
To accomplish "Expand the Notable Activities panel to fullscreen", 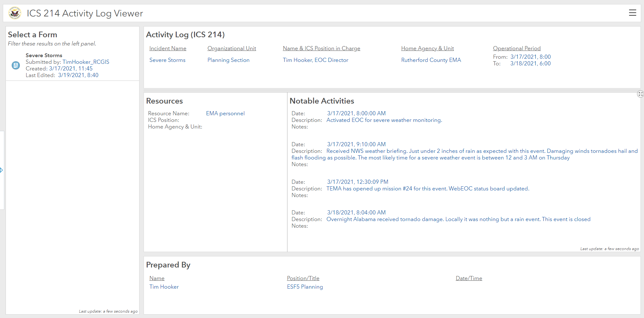I will point(640,94).
